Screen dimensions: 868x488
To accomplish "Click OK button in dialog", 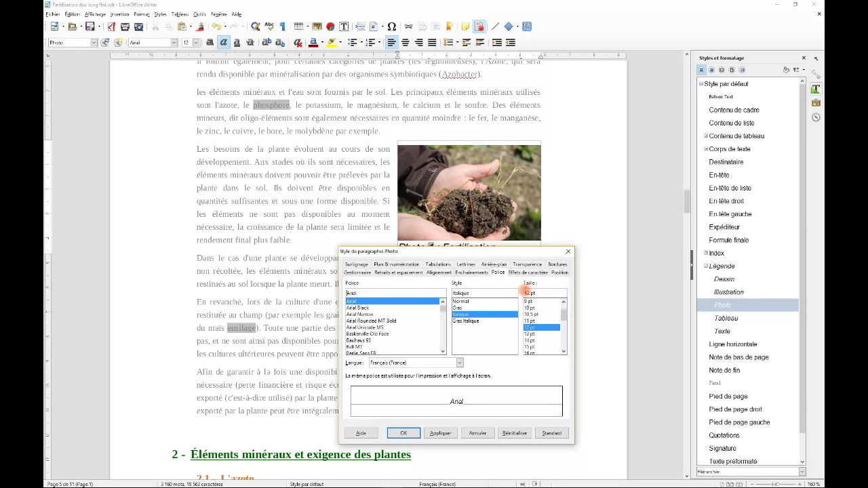I will (403, 433).
